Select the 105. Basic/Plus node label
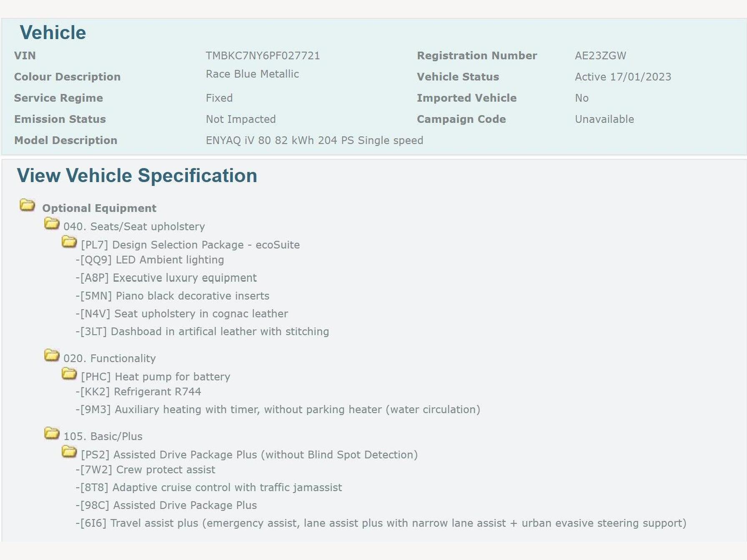Viewport: 747px width, 560px height. point(103,437)
